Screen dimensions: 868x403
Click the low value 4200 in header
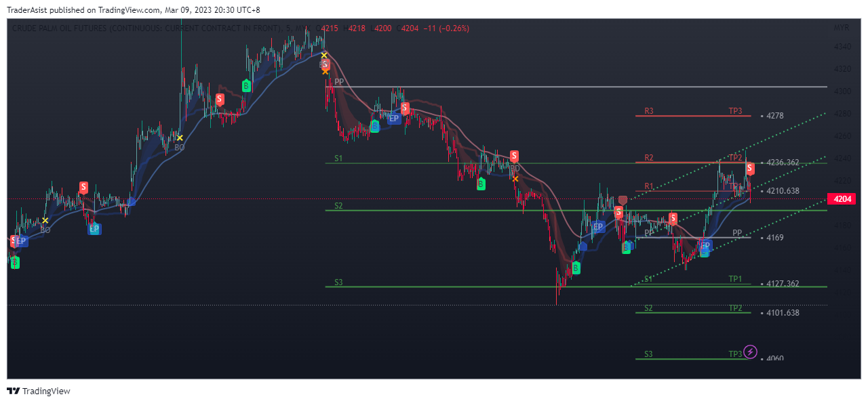[383, 28]
